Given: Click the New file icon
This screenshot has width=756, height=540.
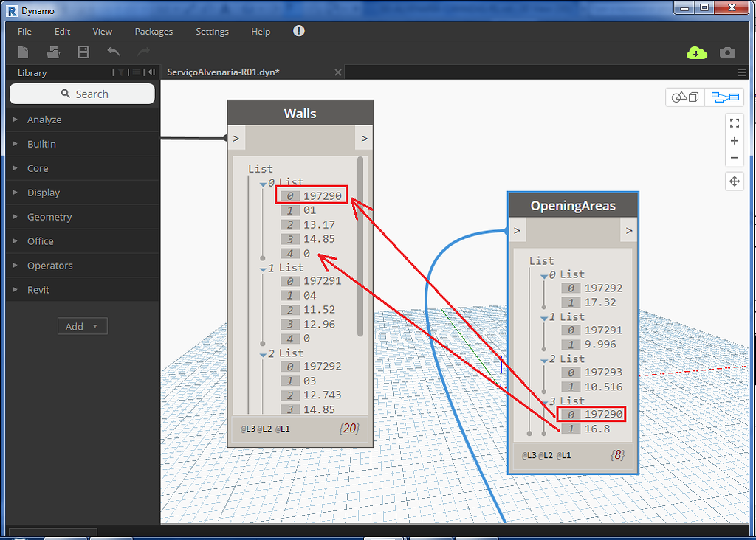Looking at the screenshot, I should point(23,52).
